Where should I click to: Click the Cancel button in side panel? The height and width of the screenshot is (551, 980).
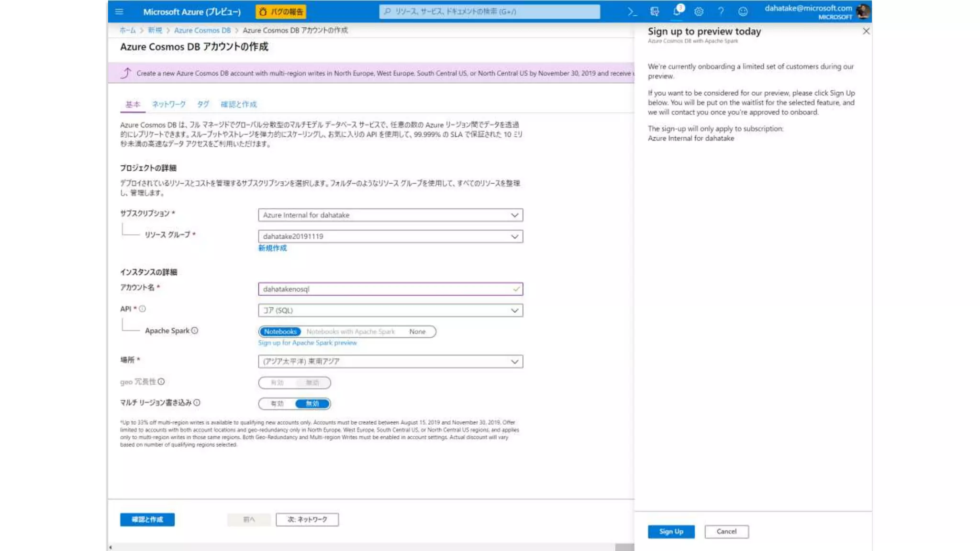pyautogui.click(x=726, y=531)
